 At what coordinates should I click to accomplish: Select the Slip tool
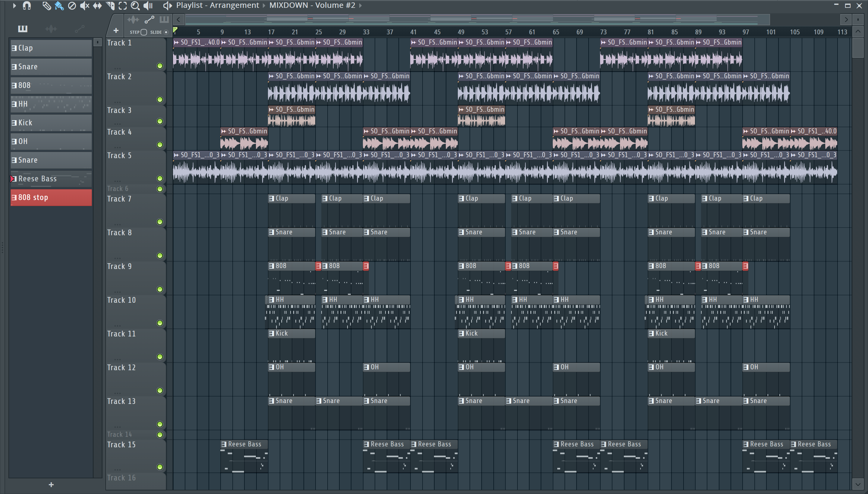97,5
